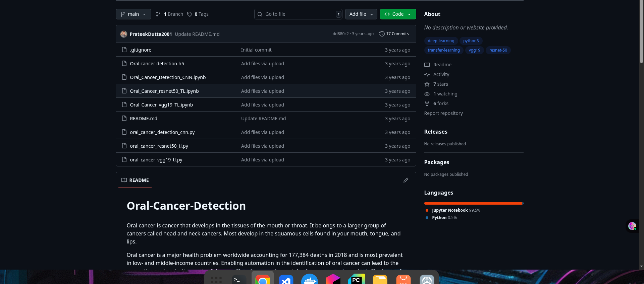Click the star icon beside 7 stars
Image resolution: width=644 pixels, height=284 pixels.
pyautogui.click(x=427, y=84)
